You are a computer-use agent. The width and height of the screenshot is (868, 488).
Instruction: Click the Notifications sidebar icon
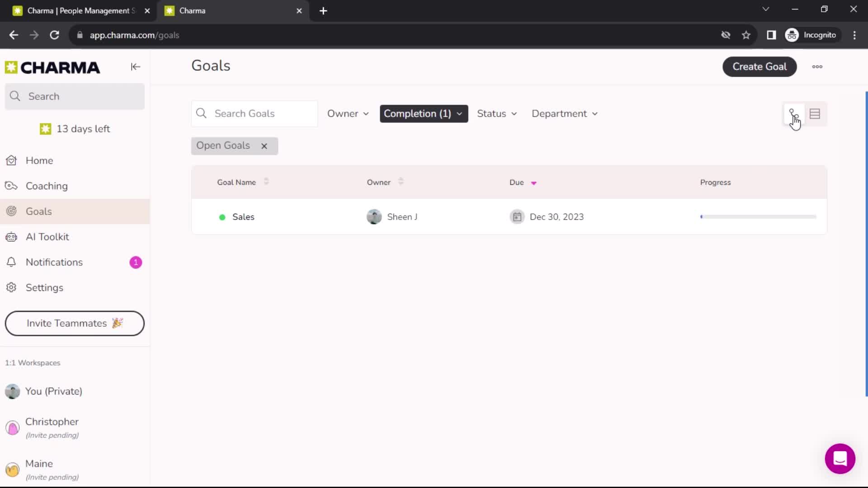pos(11,262)
